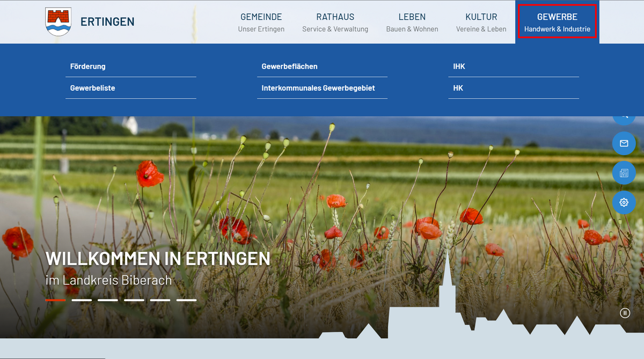This screenshot has width=644, height=359.
Task: Open the KULTUR Vereine & Leben menu
Action: [481, 22]
